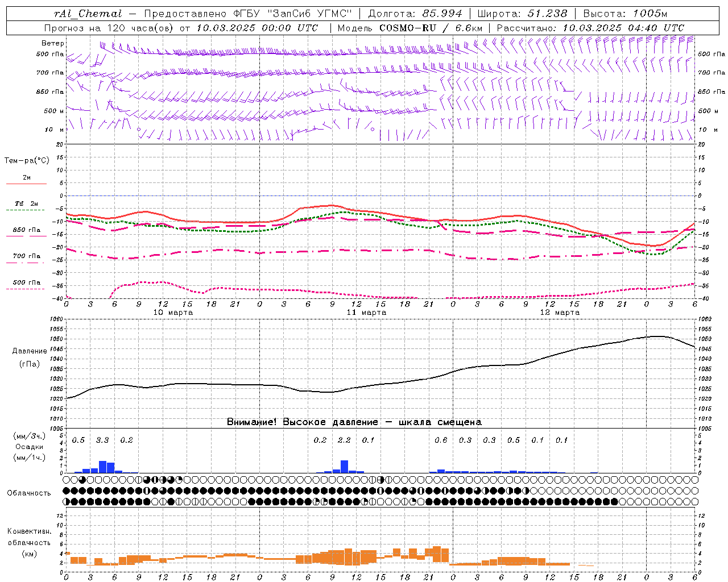Click the 12 марта date label
Screen dimensions: 728x582
click(x=560, y=312)
